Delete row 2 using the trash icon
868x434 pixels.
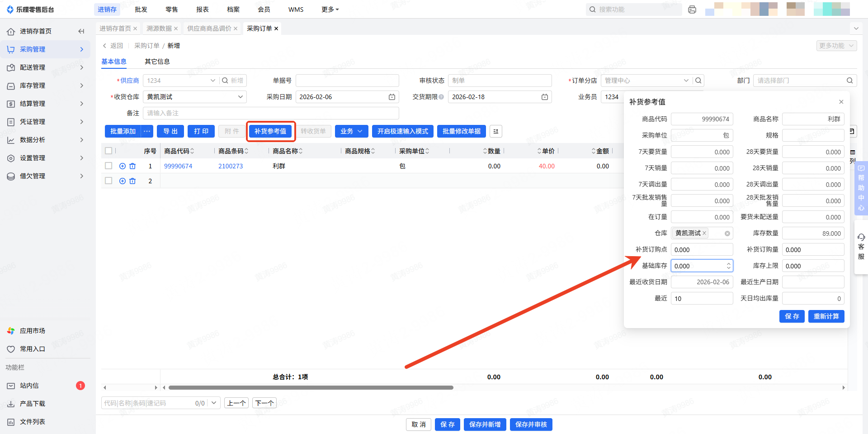(x=132, y=181)
